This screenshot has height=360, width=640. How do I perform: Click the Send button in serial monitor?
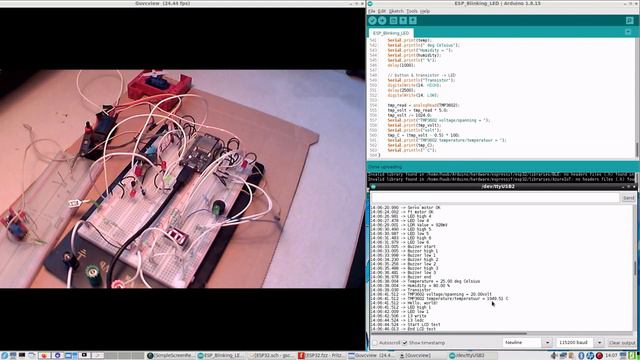[x=629, y=198]
